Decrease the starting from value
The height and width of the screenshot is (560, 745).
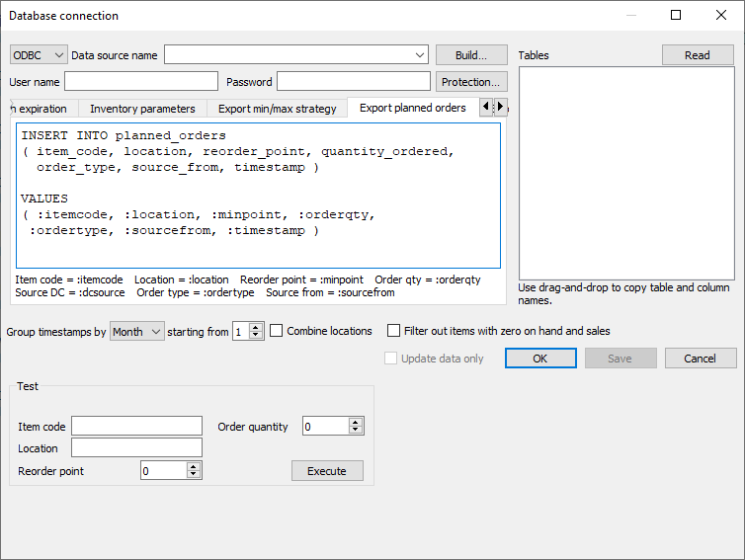click(257, 336)
